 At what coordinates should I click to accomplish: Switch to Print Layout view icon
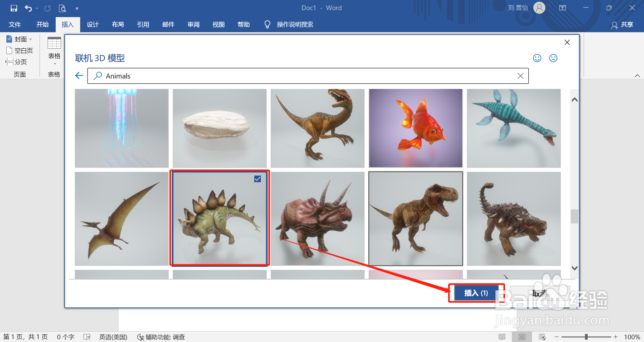[522, 337]
